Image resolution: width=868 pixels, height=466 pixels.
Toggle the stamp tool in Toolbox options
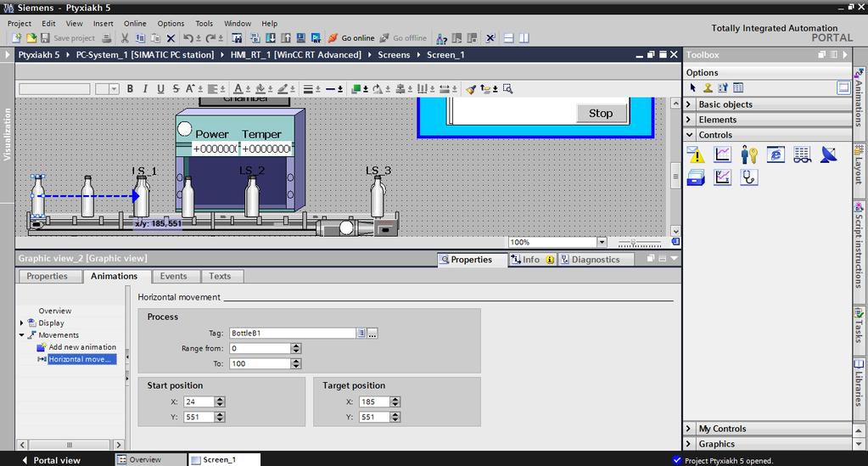point(708,87)
